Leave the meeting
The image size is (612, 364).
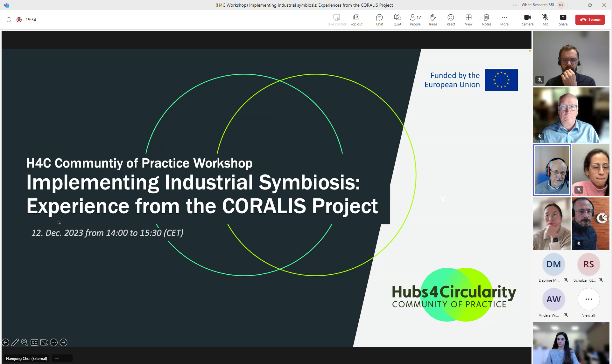[590, 20]
